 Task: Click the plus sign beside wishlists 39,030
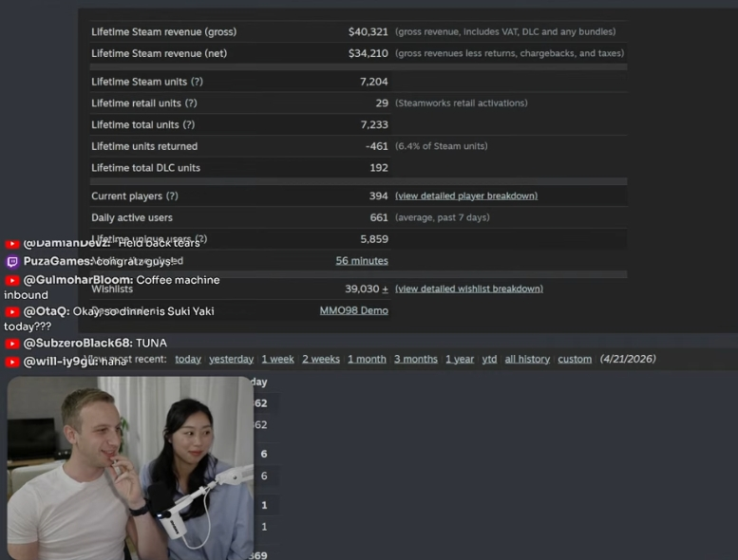(x=385, y=289)
